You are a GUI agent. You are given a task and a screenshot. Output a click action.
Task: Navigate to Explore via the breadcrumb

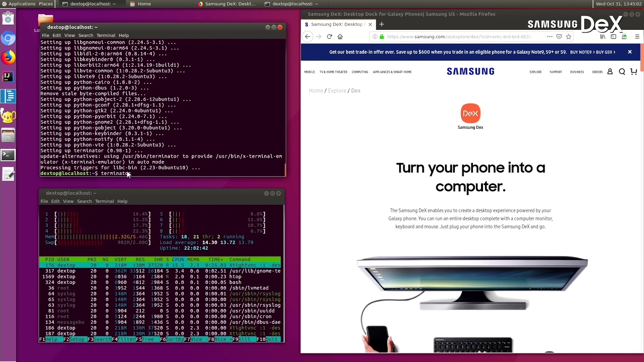tap(337, 90)
